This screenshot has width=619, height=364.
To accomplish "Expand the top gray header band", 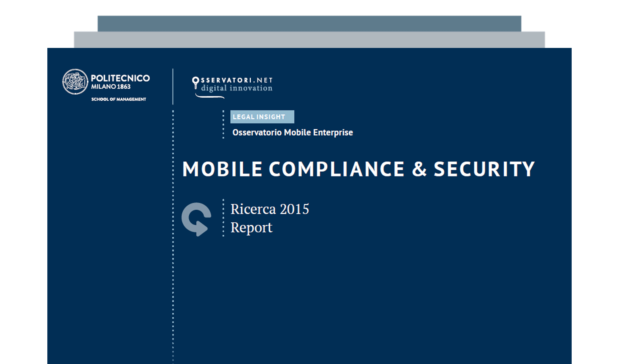I will pos(309,23).
